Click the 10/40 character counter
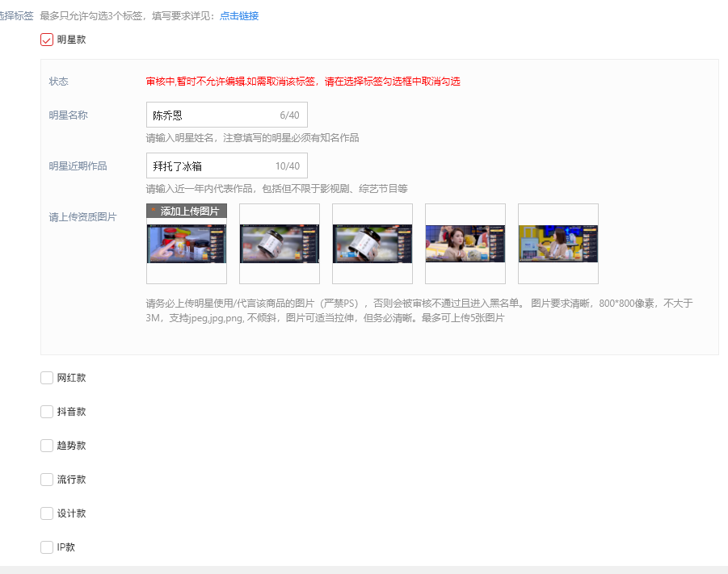This screenshot has width=728, height=574. click(288, 166)
